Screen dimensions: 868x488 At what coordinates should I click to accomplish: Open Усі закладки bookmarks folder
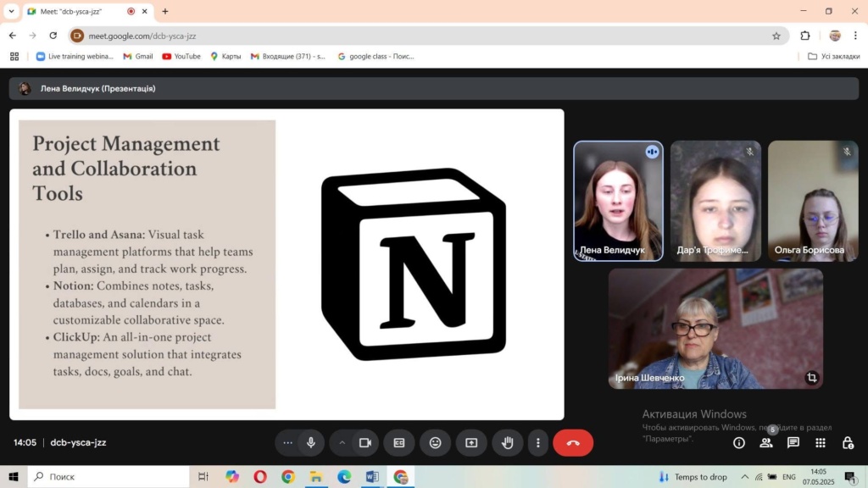click(x=834, y=57)
